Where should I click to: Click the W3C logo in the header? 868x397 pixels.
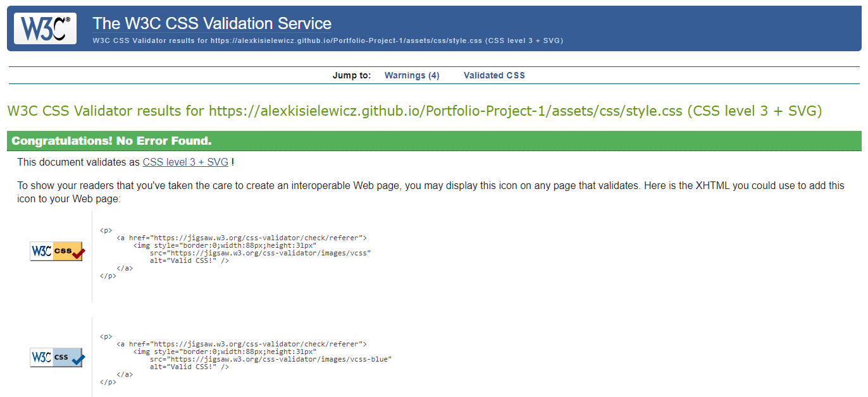(45, 28)
